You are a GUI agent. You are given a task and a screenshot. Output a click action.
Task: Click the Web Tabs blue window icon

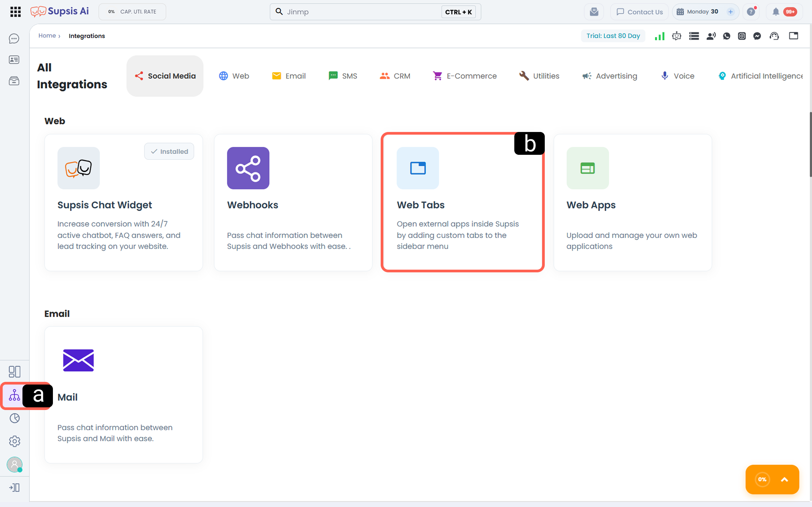coord(418,168)
